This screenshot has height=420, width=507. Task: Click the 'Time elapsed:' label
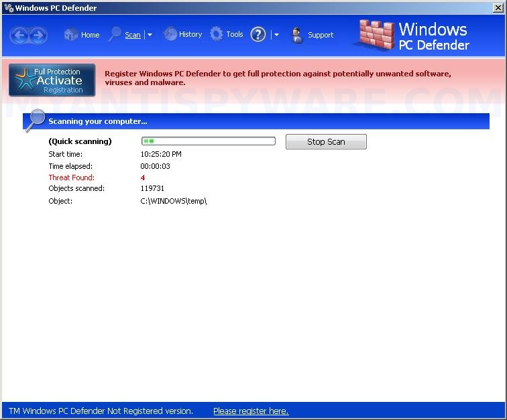point(70,166)
